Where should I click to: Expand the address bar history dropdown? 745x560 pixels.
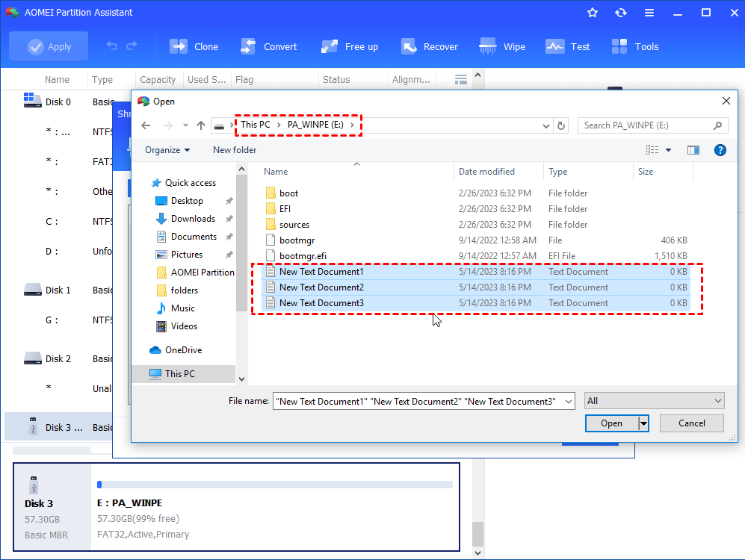[x=546, y=125]
